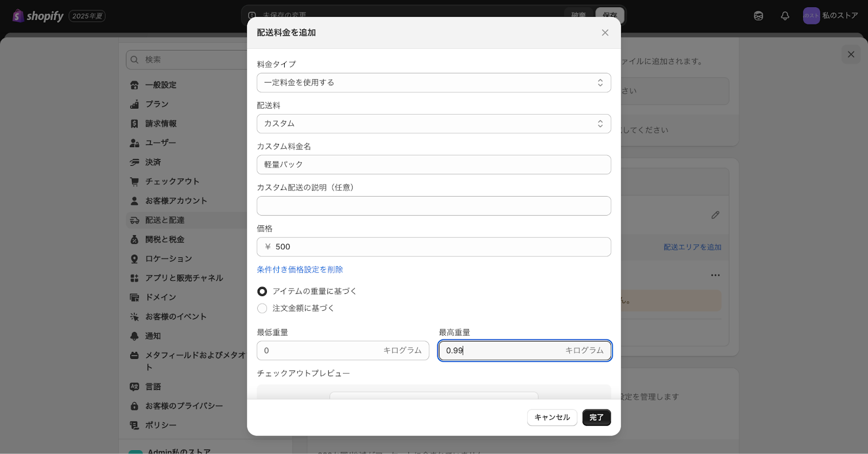
Task: Open ロケーション in settings menu
Action: tap(168, 259)
